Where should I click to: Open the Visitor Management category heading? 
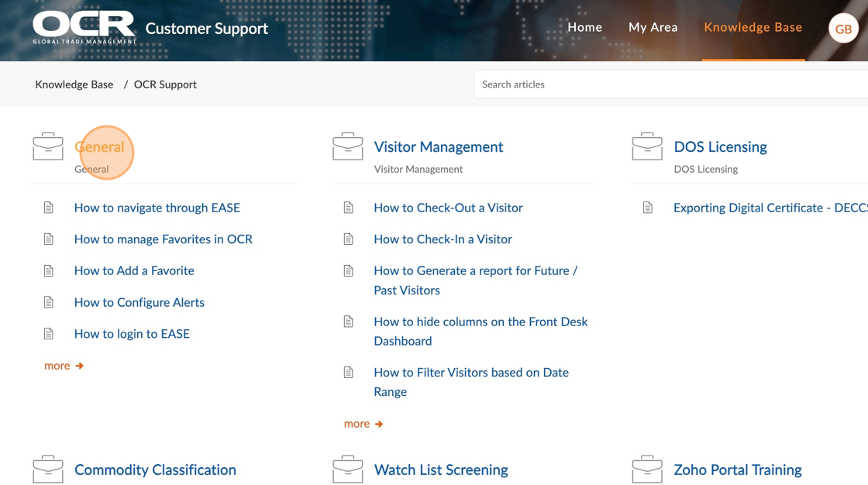(x=438, y=146)
